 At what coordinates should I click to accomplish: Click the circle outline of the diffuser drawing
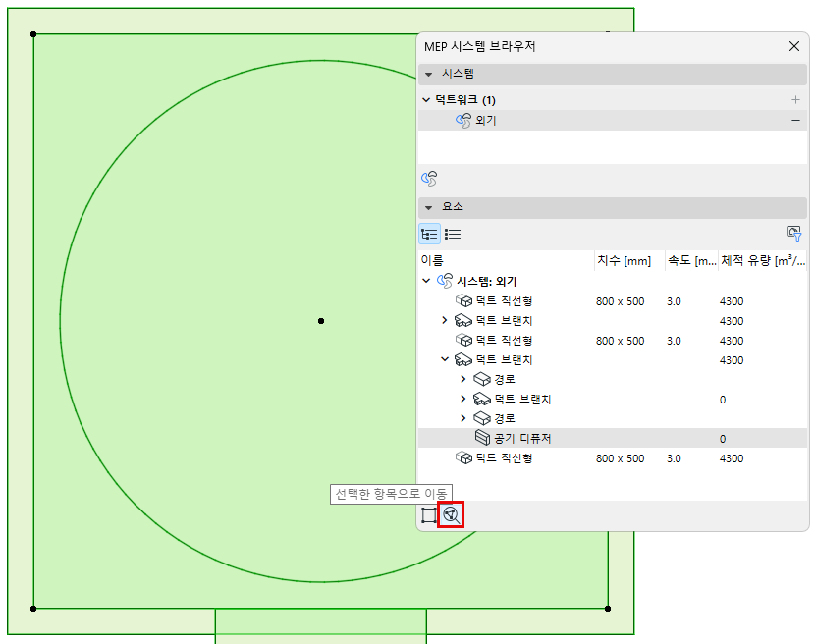[60, 321]
